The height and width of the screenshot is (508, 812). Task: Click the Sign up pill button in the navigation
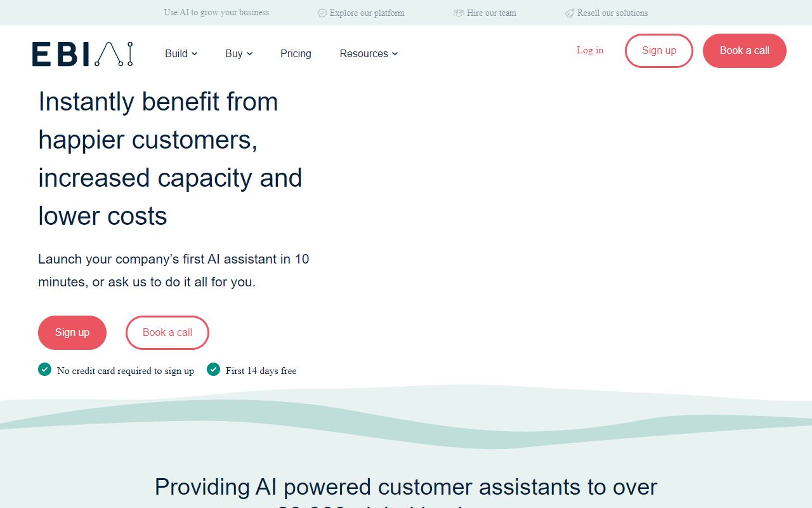[x=658, y=51]
